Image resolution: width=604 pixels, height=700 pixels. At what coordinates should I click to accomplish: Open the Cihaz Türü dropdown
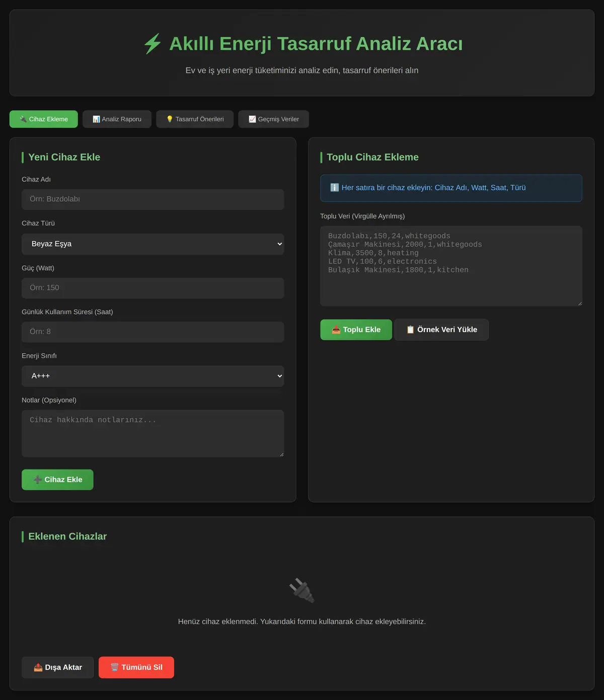point(153,244)
